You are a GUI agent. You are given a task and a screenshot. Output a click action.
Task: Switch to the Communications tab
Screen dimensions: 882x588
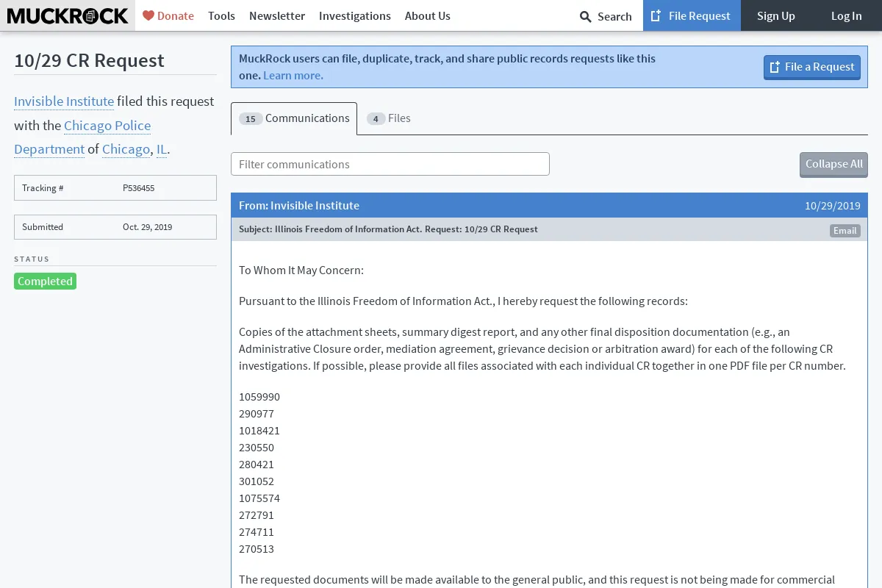(294, 118)
